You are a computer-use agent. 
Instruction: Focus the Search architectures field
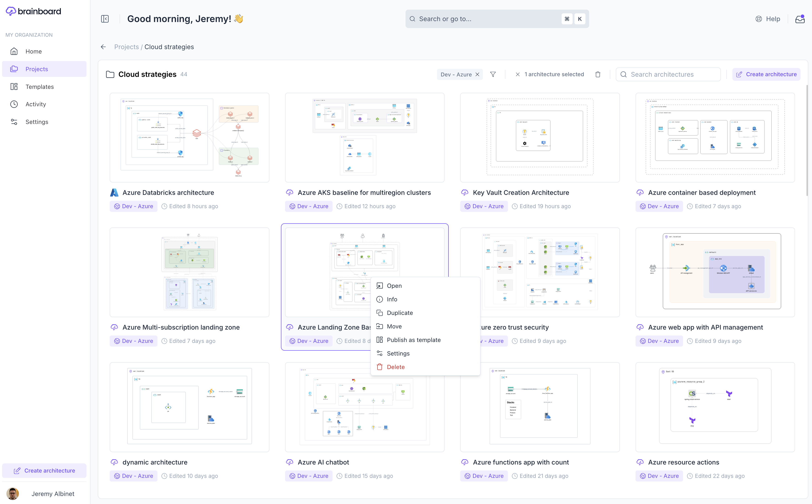(x=668, y=74)
